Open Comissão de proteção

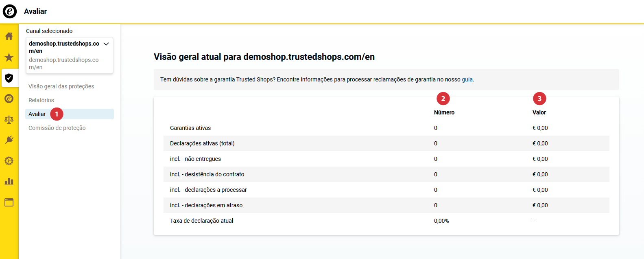[x=57, y=128]
